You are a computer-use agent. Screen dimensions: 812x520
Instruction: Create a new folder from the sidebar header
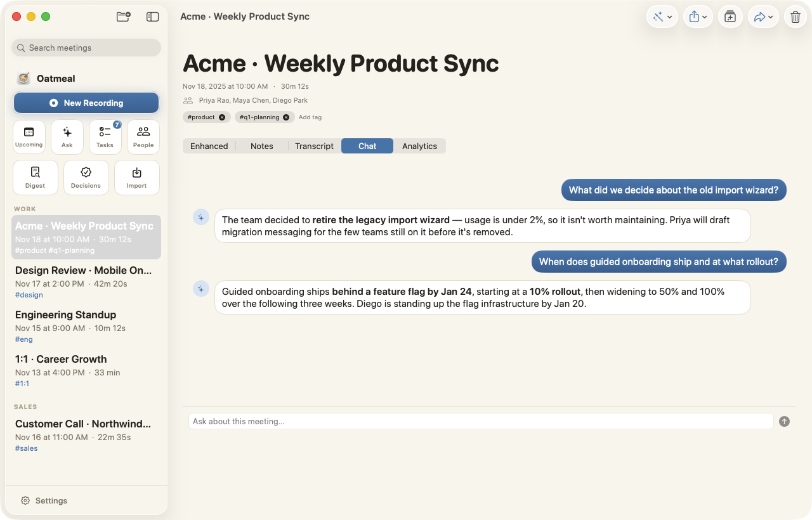click(124, 17)
